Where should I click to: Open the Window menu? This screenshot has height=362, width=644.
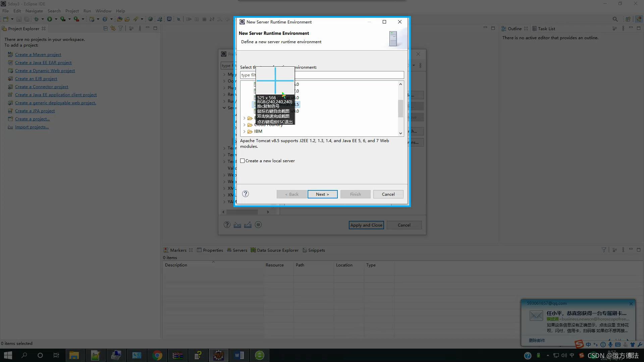[103, 11]
